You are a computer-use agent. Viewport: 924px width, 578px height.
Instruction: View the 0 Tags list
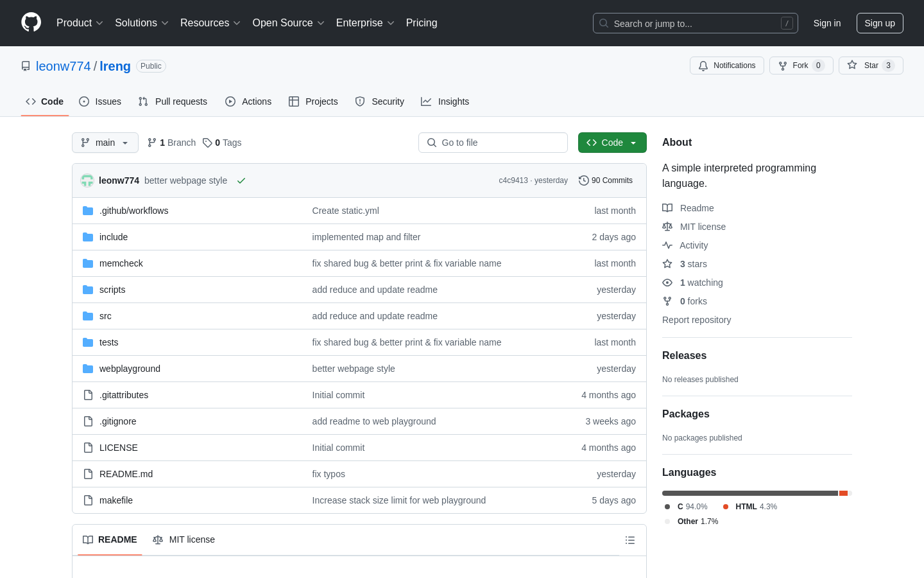coord(222,143)
